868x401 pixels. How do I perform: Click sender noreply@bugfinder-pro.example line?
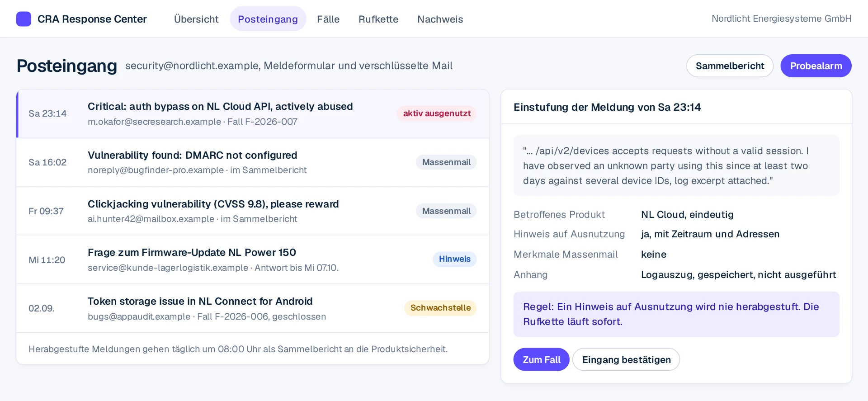197,170
